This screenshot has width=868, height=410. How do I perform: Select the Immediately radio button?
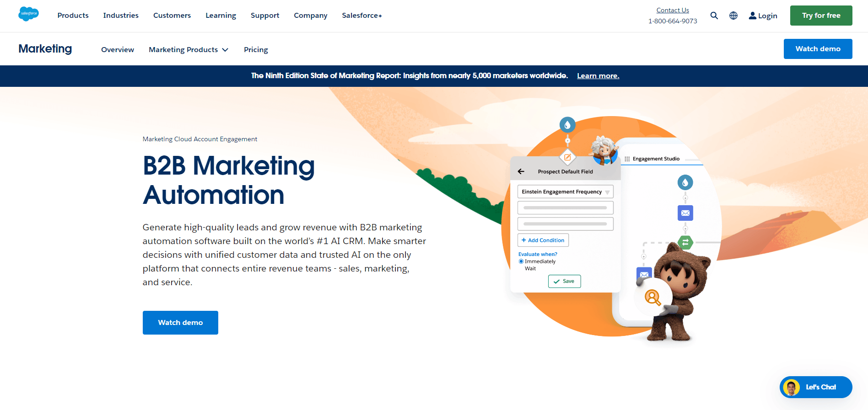coord(521,261)
